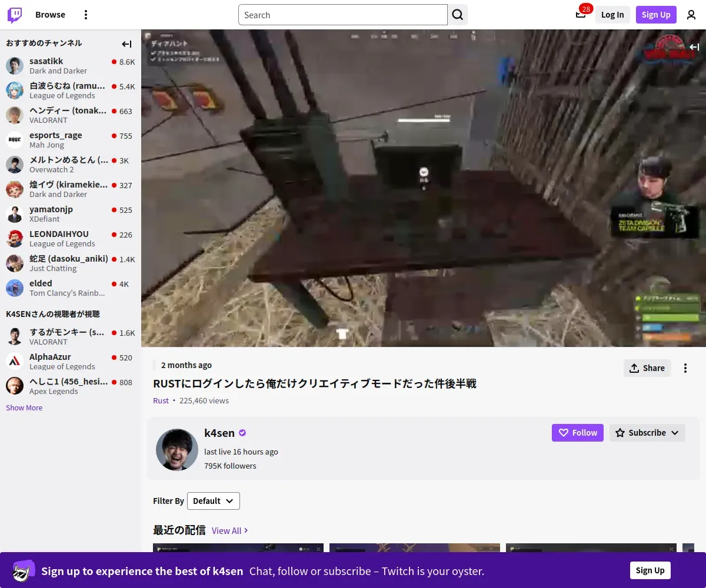The image size is (706, 588).
Task: Open AlphaAzur channel avatar
Action: 15,362
